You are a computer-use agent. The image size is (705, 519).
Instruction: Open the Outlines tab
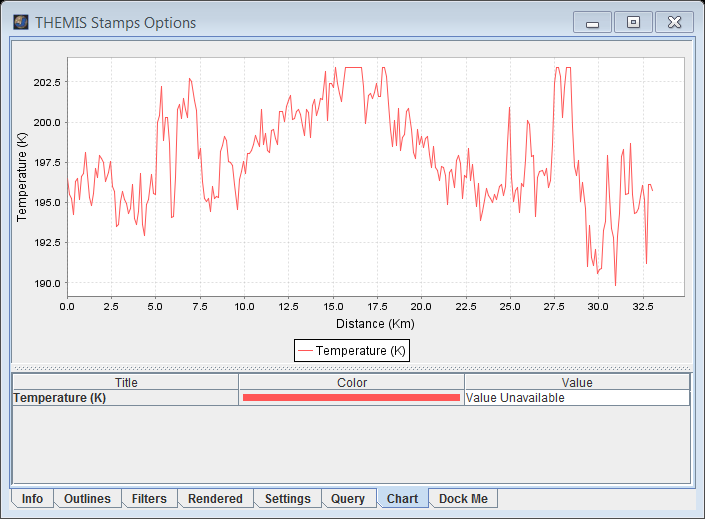coord(87,498)
